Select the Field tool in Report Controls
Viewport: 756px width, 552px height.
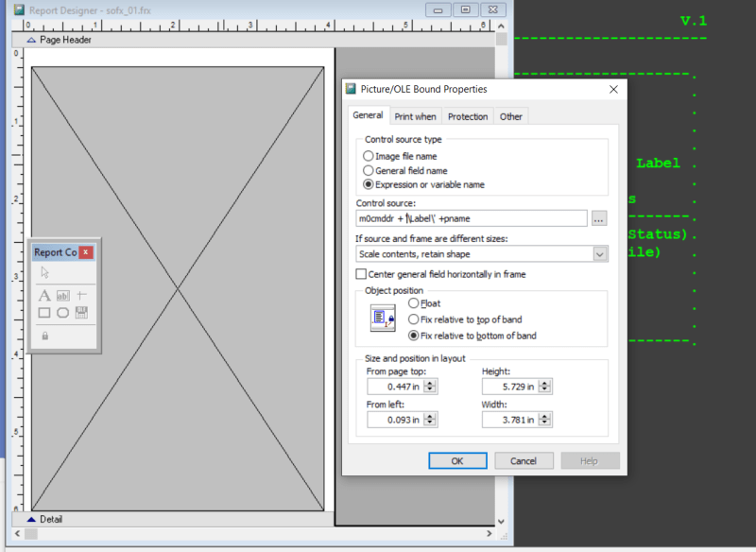pos(63,295)
